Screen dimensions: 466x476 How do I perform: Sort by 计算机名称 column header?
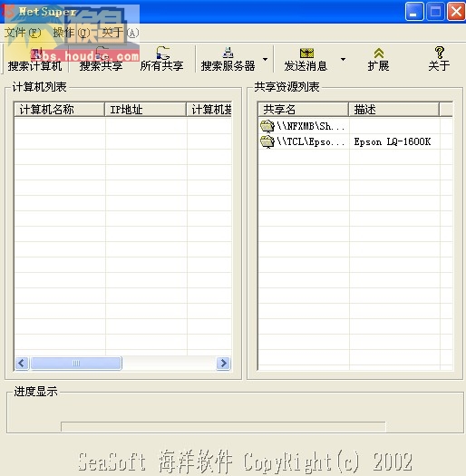[59, 110]
